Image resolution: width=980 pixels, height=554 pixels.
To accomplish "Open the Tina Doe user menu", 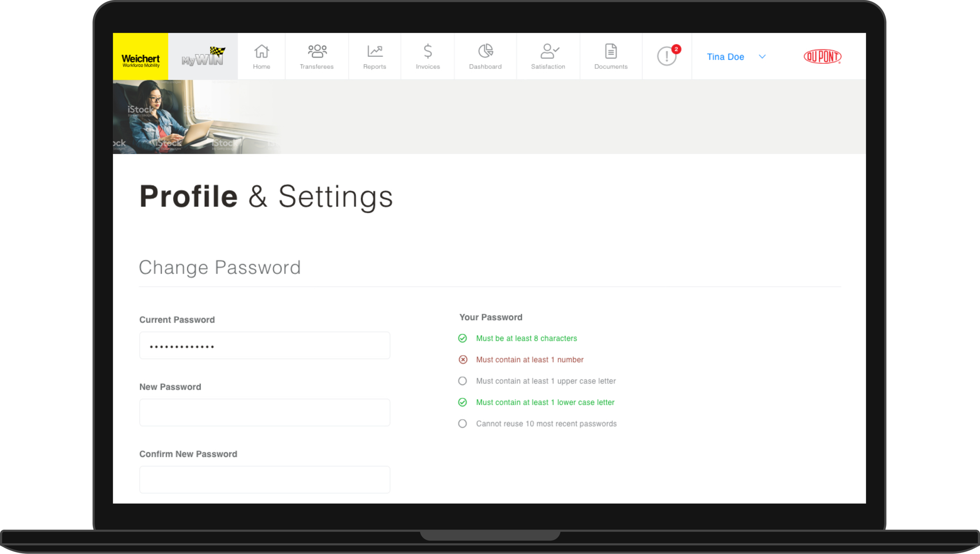I will [725, 57].
